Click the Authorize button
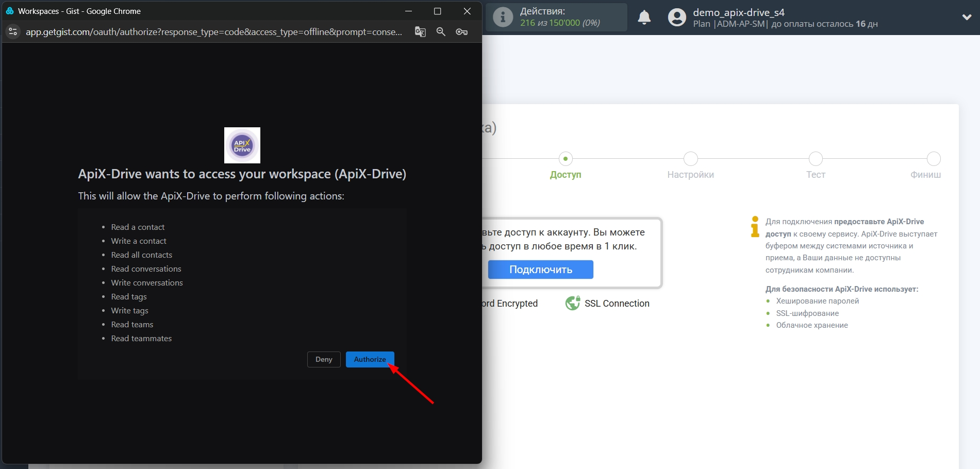The height and width of the screenshot is (469, 980). (x=370, y=359)
